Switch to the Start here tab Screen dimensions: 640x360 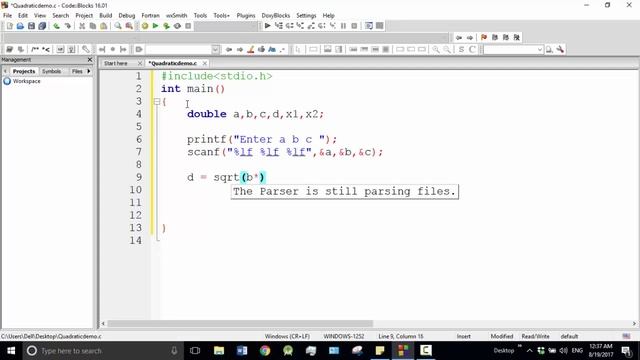tap(116, 63)
